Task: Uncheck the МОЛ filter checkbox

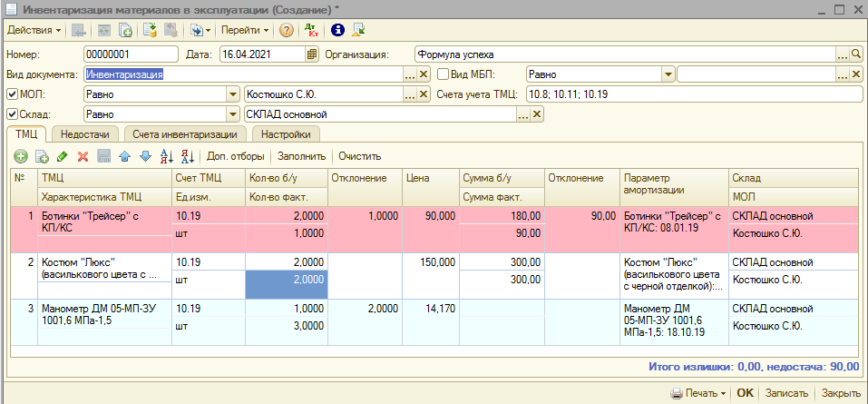Action: (x=12, y=94)
